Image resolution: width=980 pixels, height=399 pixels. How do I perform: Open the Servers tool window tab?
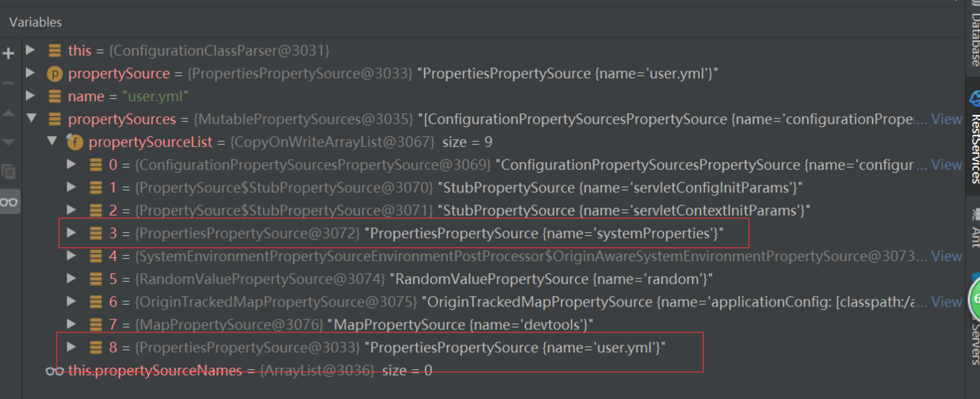coord(974,343)
